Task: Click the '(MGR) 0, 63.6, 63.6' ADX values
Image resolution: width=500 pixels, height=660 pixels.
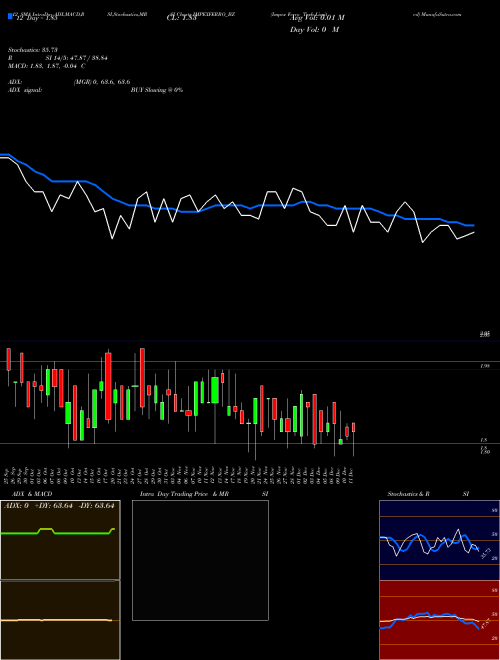Action: pos(102,82)
